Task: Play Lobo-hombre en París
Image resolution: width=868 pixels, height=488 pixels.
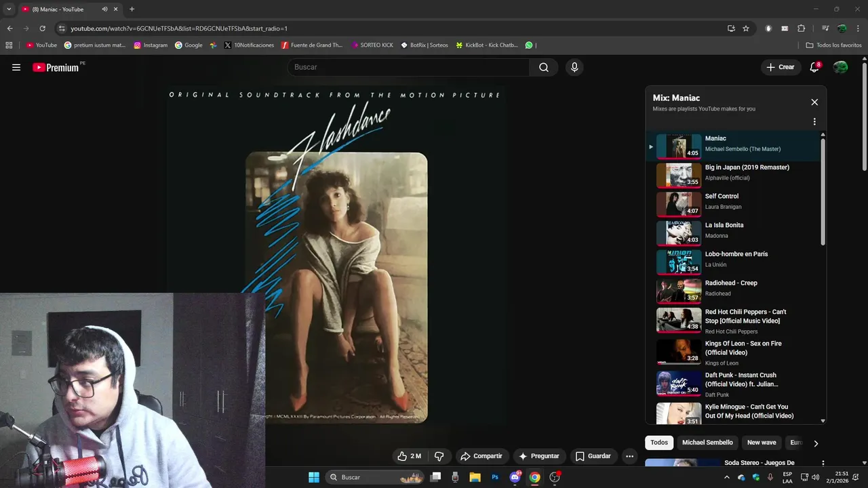Action: pos(733,262)
